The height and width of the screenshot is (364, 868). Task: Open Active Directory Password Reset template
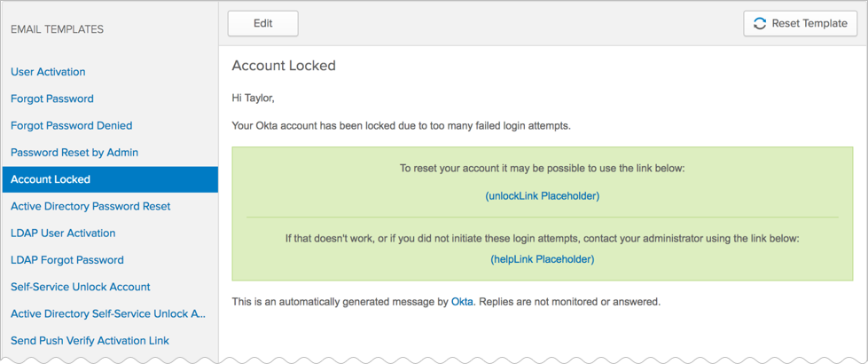pos(90,206)
